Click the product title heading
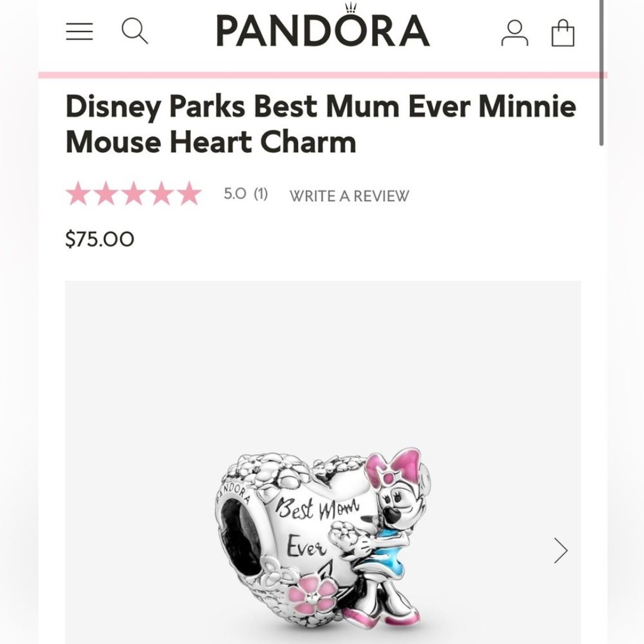Image resolution: width=644 pixels, height=644 pixels. (320, 123)
